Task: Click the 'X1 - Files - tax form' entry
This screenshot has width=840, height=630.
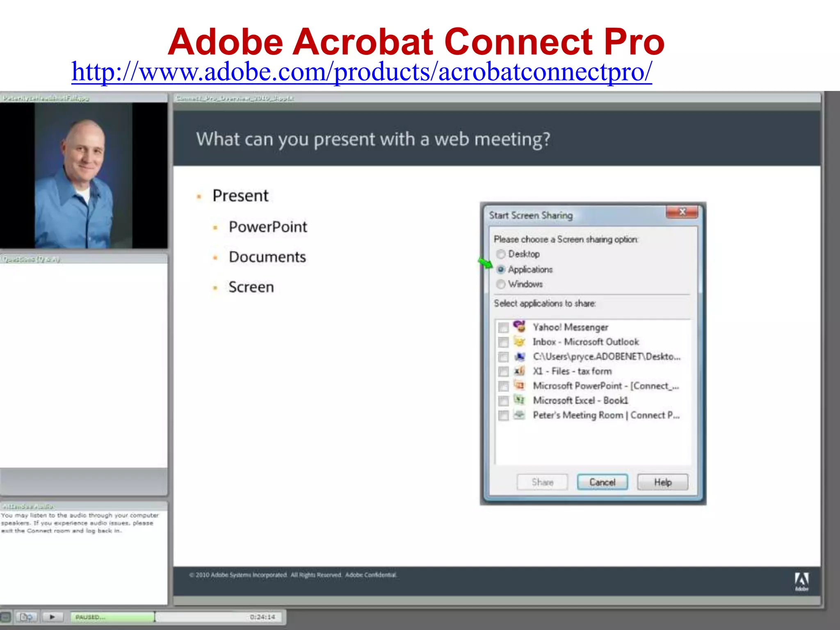Action: (x=572, y=372)
